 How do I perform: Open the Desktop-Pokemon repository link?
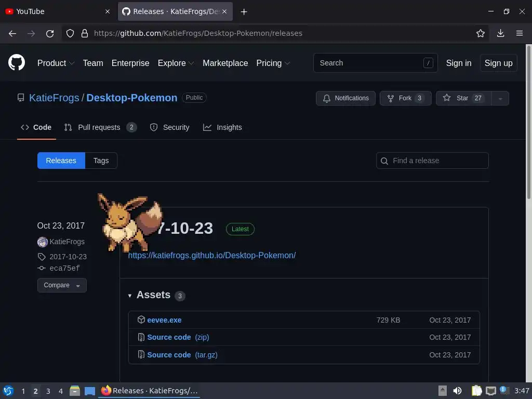tap(131, 98)
